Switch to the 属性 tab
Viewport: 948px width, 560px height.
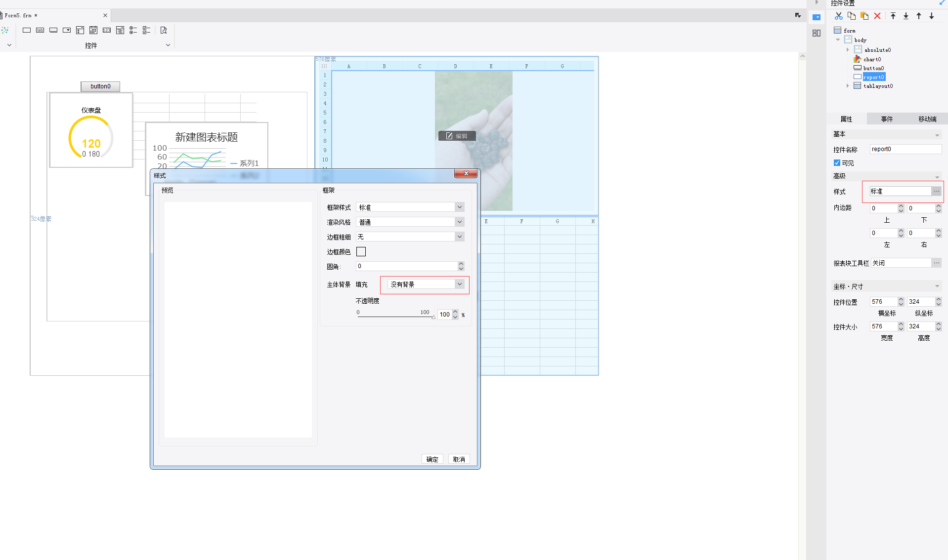pyautogui.click(x=846, y=119)
